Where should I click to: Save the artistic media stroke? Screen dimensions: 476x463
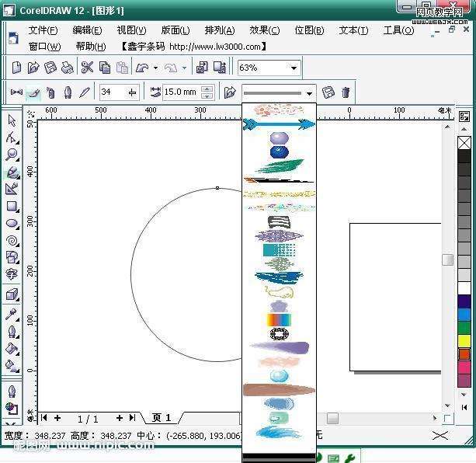point(328,92)
